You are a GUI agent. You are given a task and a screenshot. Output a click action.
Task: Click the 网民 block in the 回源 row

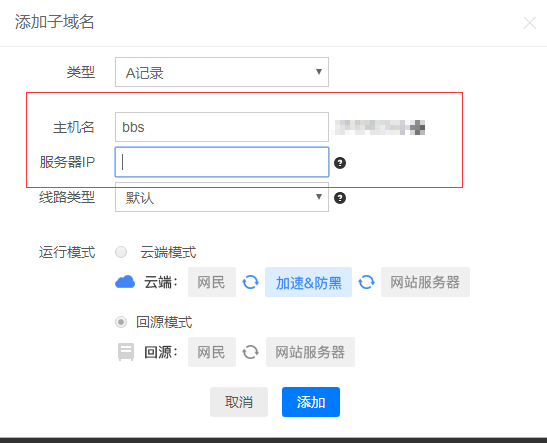click(x=212, y=352)
